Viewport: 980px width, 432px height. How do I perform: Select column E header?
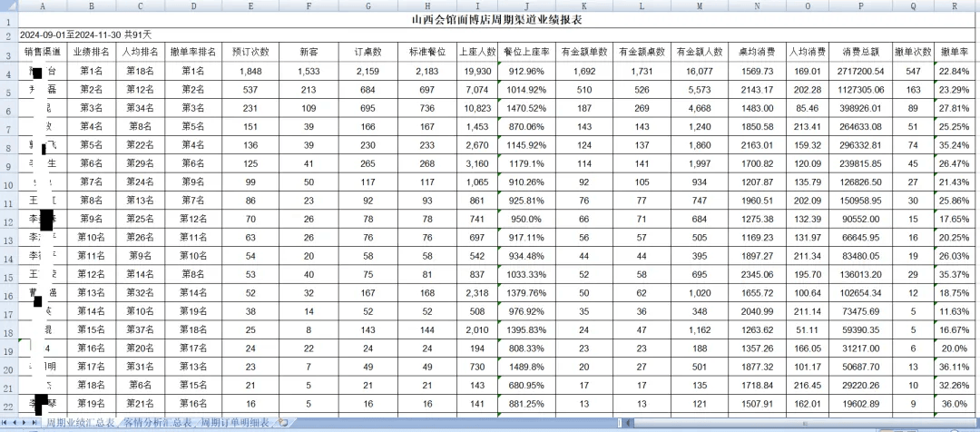[x=250, y=5]
